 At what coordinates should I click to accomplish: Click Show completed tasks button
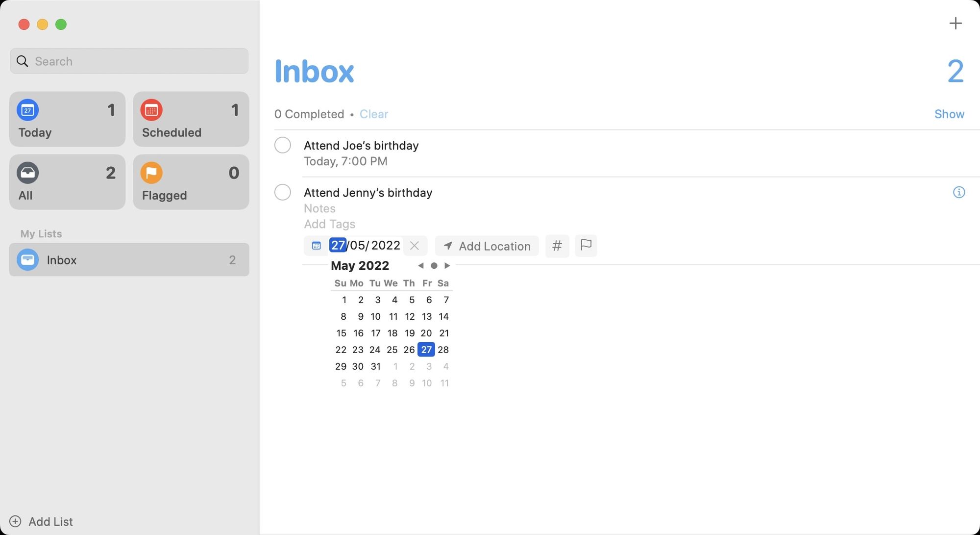950,114
